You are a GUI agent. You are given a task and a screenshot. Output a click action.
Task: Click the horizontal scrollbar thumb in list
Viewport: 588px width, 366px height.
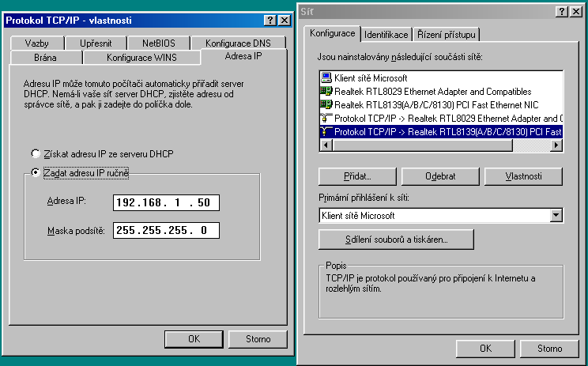tap(422, 145)
